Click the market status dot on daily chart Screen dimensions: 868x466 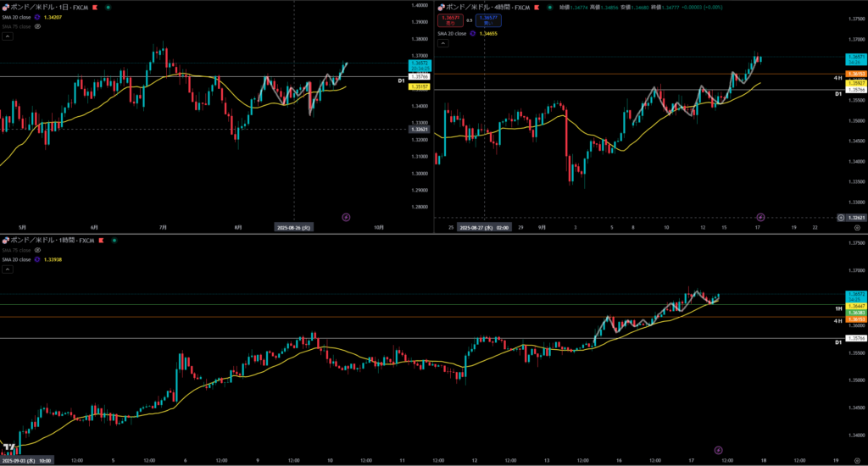tap(108, 7)
